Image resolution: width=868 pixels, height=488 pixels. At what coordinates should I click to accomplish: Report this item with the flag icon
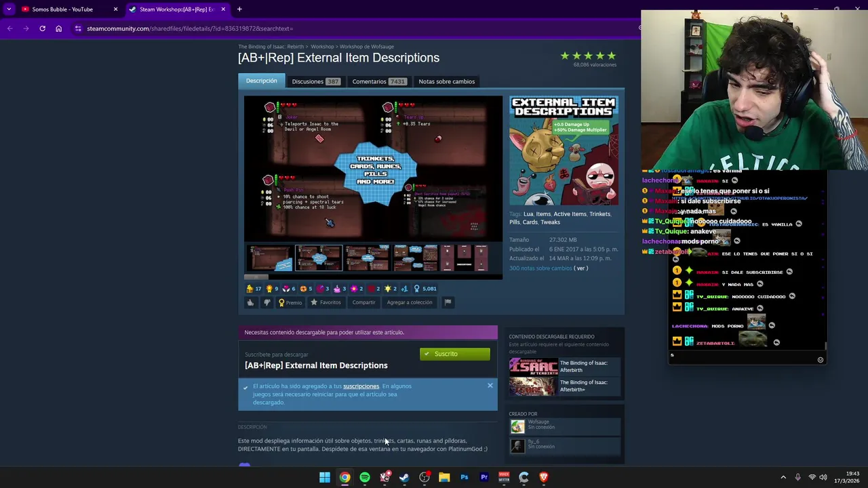[448, 302]
